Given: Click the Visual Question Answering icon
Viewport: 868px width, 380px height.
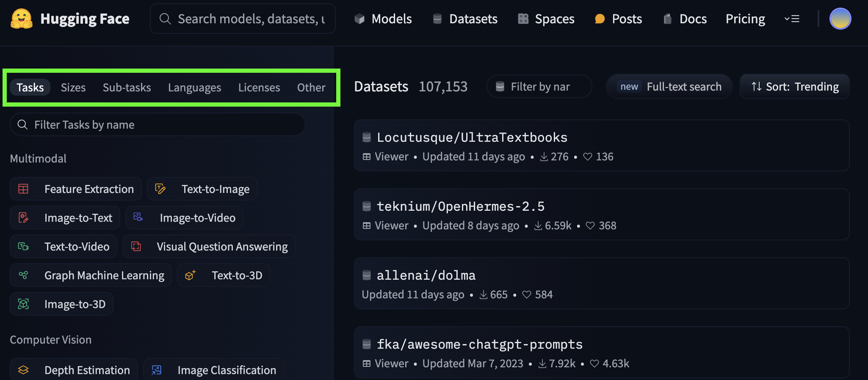Looking at the screenshot, I should coord(136,246).
